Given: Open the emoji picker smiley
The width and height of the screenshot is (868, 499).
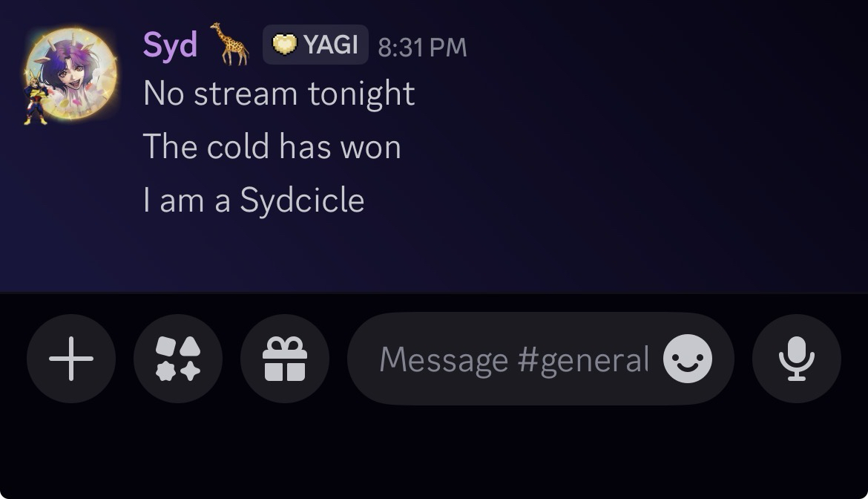Looking at the screenshot, I should click(x=688, y=359).
